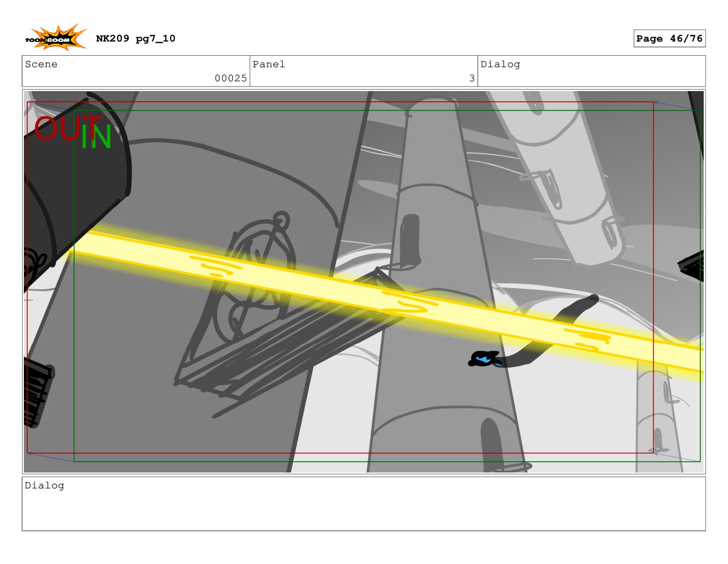The image size is (728, 564).
Task: Select the title text 'NK209 pg7_10'
Action: click(x=136, y=38)
